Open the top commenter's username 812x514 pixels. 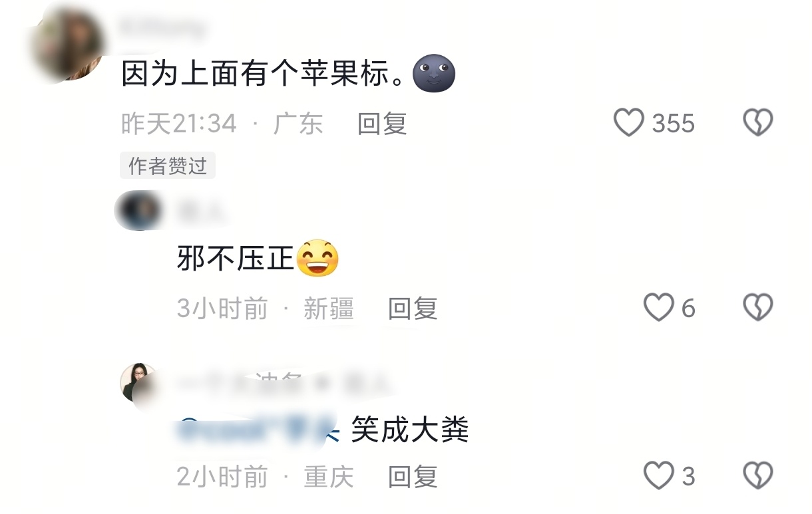point(164,28)
